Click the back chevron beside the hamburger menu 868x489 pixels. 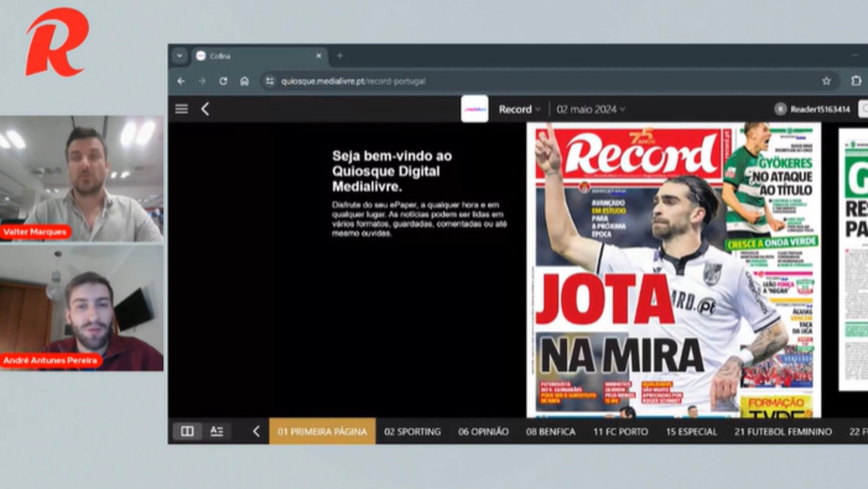pyautogui.click(x=205, y=109)
